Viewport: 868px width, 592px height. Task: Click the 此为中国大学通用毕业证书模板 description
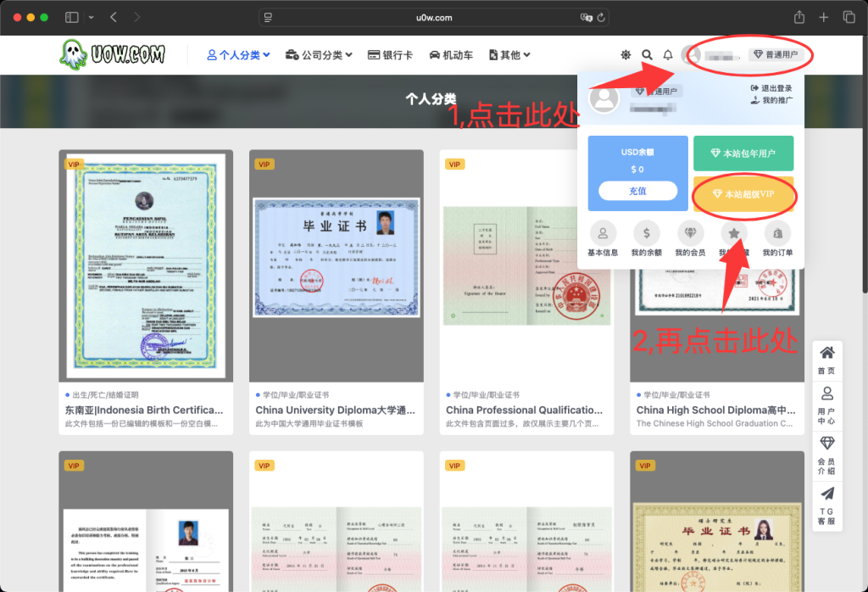pos(309,424)
